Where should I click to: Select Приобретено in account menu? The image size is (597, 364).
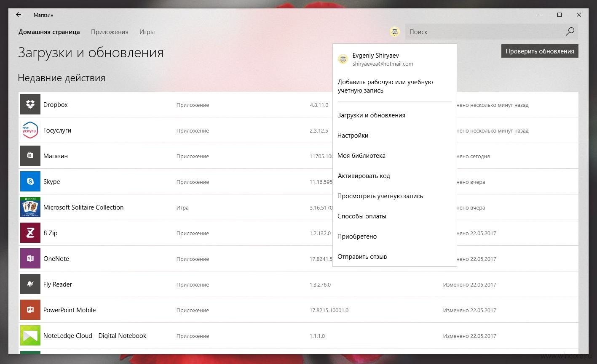tap(357, 236)
